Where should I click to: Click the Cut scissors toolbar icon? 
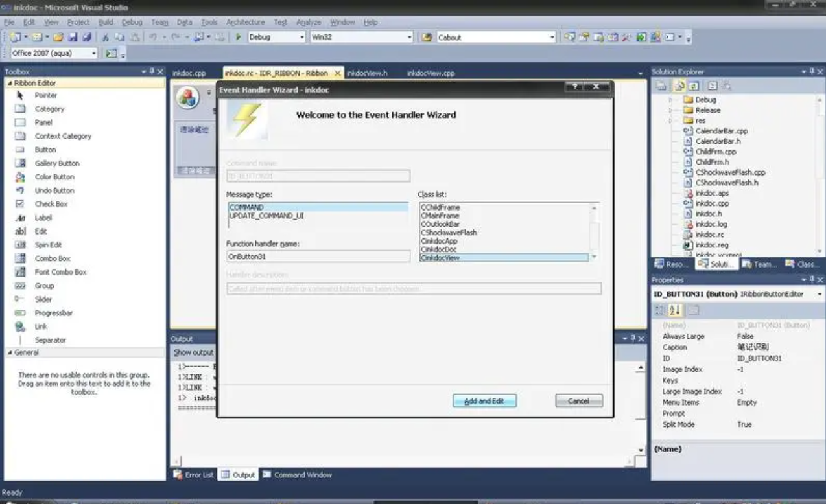tap(106, 38)
